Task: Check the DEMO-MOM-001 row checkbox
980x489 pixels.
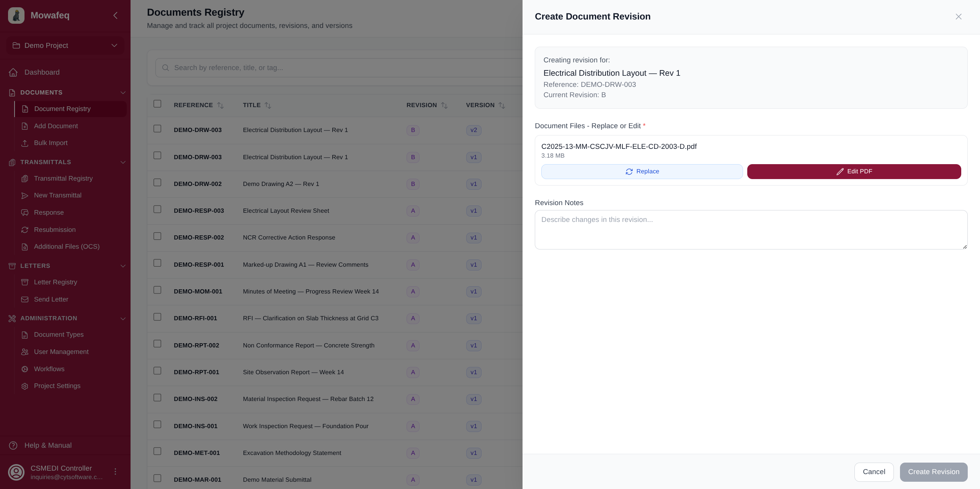Action: (x=157, y=290)
